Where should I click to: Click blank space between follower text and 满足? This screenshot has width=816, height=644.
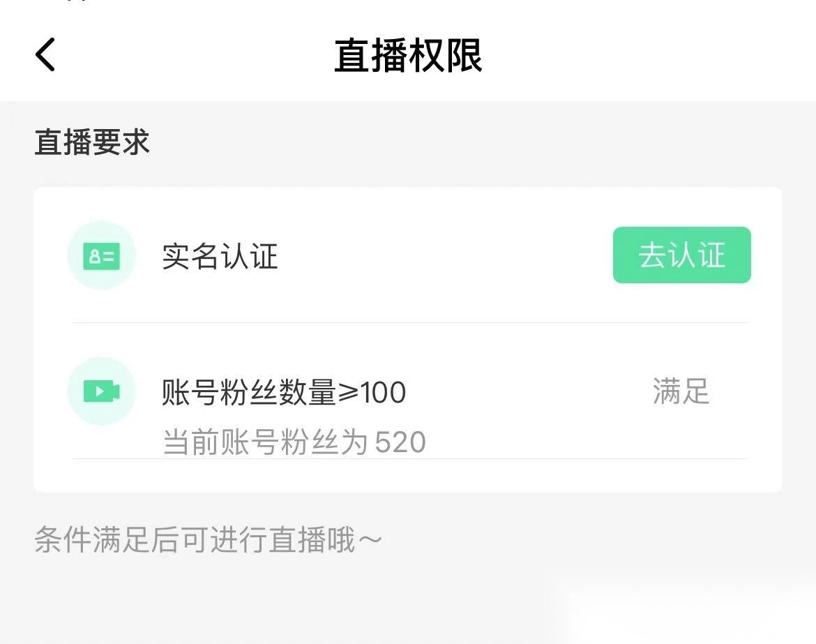pos(530,393)
